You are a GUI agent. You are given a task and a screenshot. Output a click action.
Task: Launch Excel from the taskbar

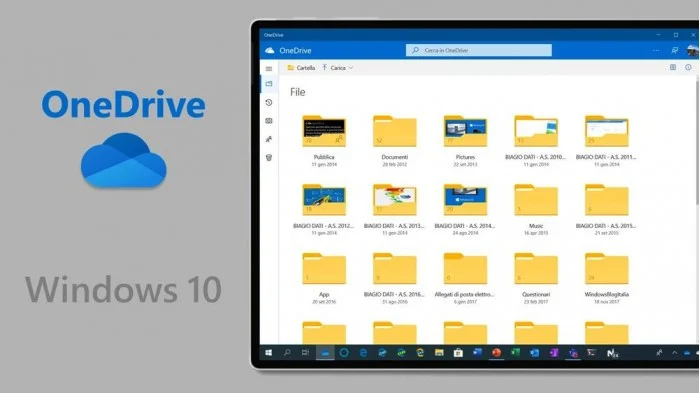[x=515, y=353]
